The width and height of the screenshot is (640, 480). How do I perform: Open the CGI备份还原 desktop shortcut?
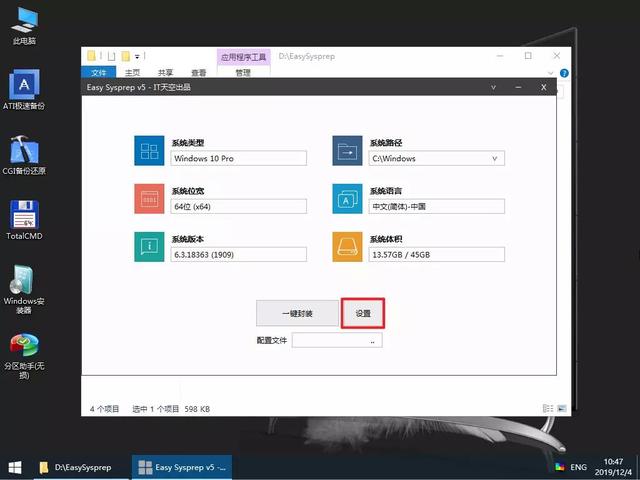coord(24,155)
